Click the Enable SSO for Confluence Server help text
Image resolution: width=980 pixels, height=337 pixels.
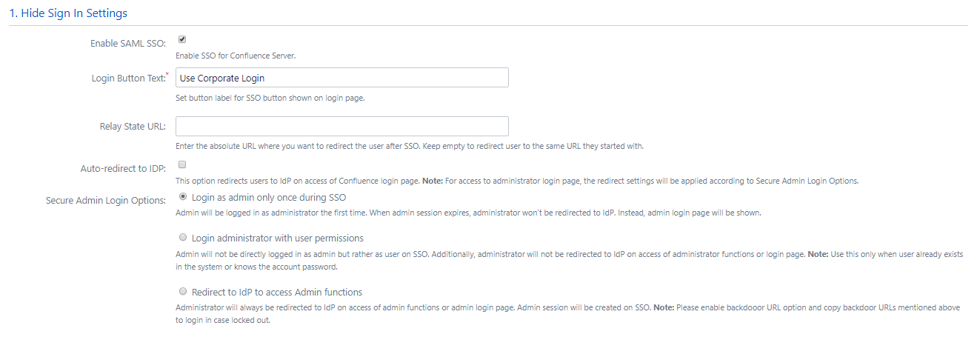[x=236, y=56]
